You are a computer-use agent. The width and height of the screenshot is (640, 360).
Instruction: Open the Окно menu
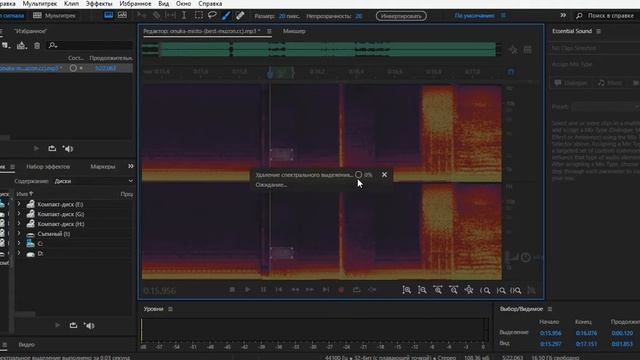183,4
